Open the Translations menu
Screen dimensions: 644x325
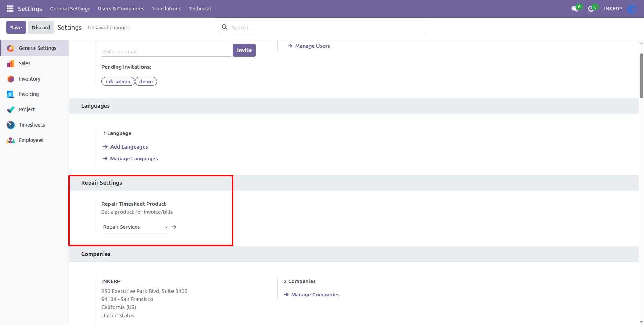pyautogui.click(x=166, y=9)
